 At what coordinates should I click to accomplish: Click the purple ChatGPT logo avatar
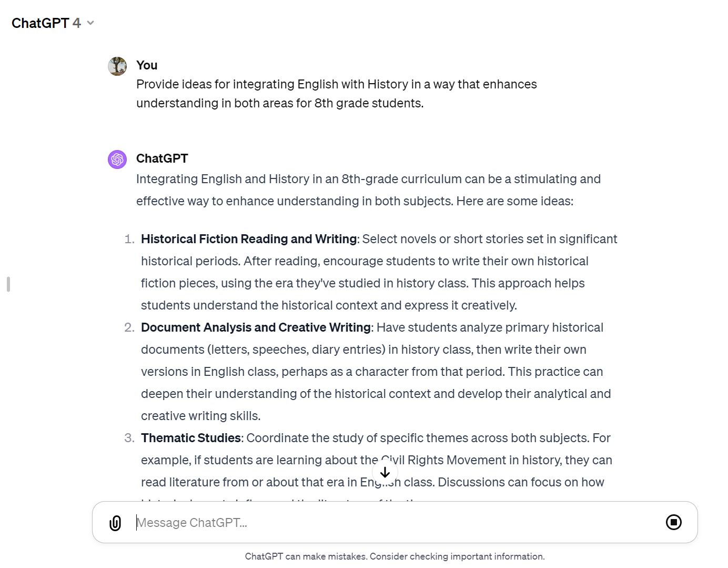[x=117, y=159]
